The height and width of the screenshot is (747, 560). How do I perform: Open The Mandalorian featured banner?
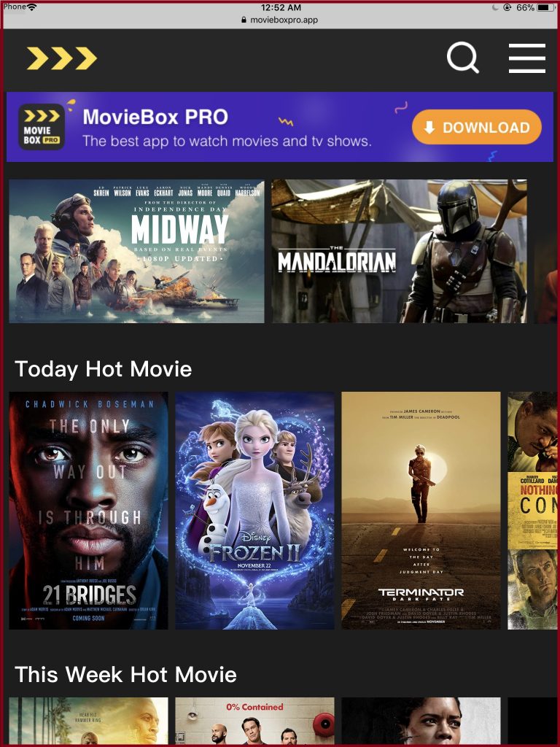[399, 251]
